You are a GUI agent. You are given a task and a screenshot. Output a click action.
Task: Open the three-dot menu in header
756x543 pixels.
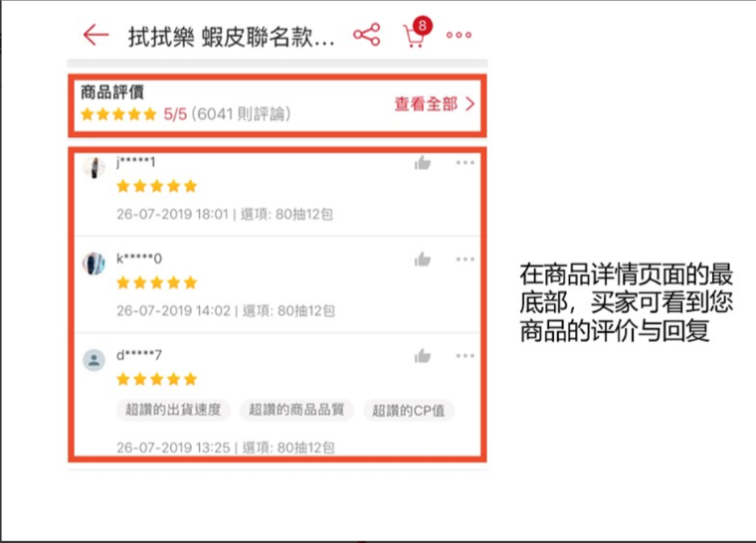point(459,35)
